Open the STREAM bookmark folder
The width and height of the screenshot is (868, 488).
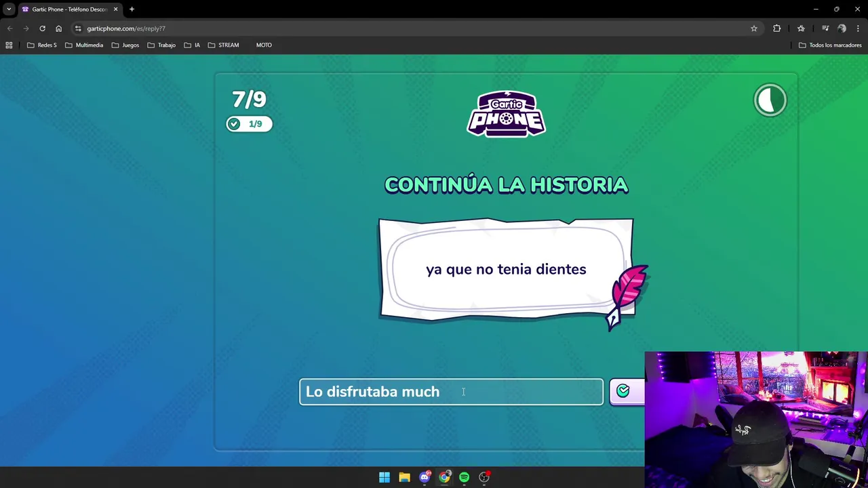pyautogui.click(x=223, y=45)
